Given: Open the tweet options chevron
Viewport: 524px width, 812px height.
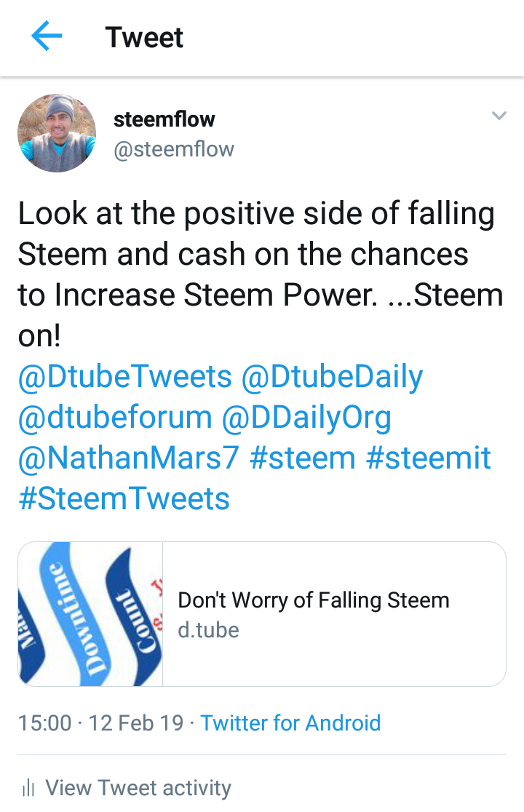Looking at the screenshot, I should [499, 116].
